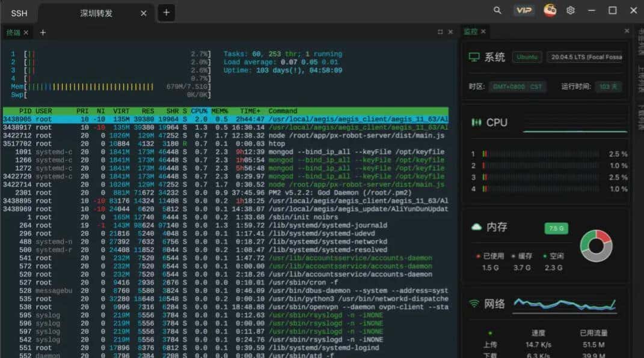Click the Ubuntu badge in system panel
The height and width of the screenshot is (358, 644).
527,56
